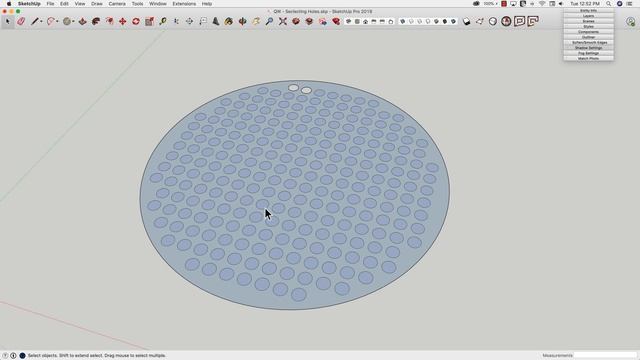Click the geo-location status bar icon

click(5, 356)
